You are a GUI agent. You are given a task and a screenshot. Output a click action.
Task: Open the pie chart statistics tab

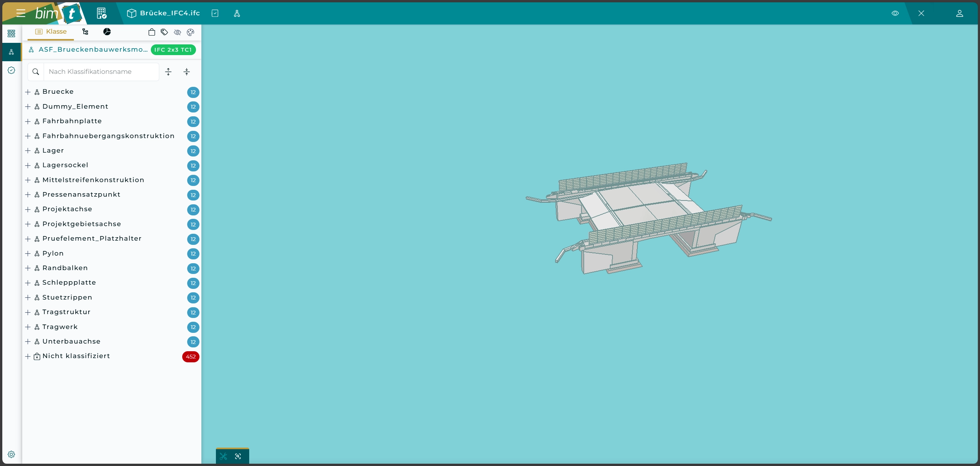pos(107,32)
